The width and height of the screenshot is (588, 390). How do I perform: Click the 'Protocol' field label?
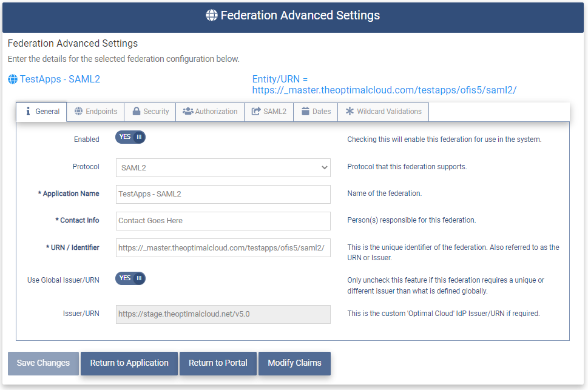86,167
